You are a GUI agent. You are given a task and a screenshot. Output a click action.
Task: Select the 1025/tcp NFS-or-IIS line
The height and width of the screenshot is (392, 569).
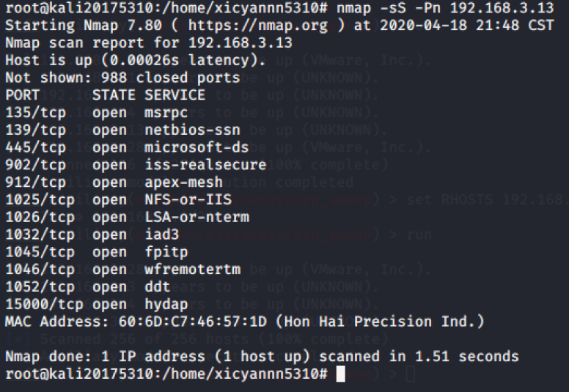click(118, 200)
